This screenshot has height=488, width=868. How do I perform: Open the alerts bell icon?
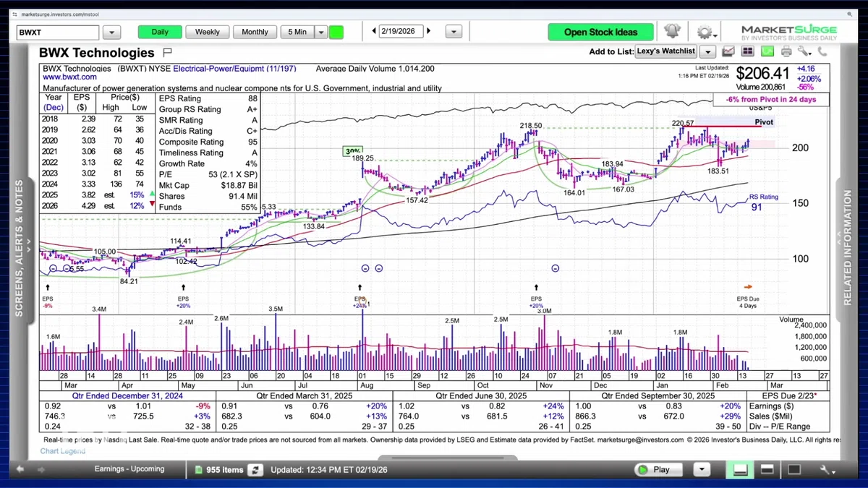(672, 31)
